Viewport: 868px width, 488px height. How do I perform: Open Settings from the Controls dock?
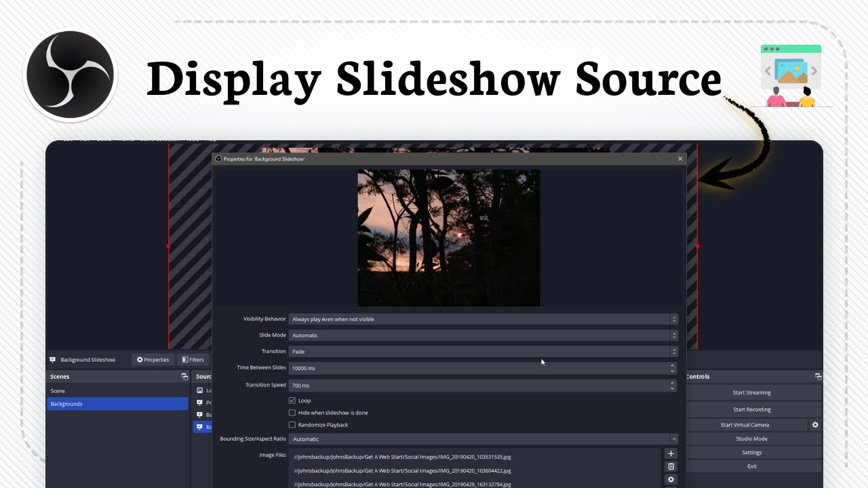pyautogui.click(x=751, y=453)
